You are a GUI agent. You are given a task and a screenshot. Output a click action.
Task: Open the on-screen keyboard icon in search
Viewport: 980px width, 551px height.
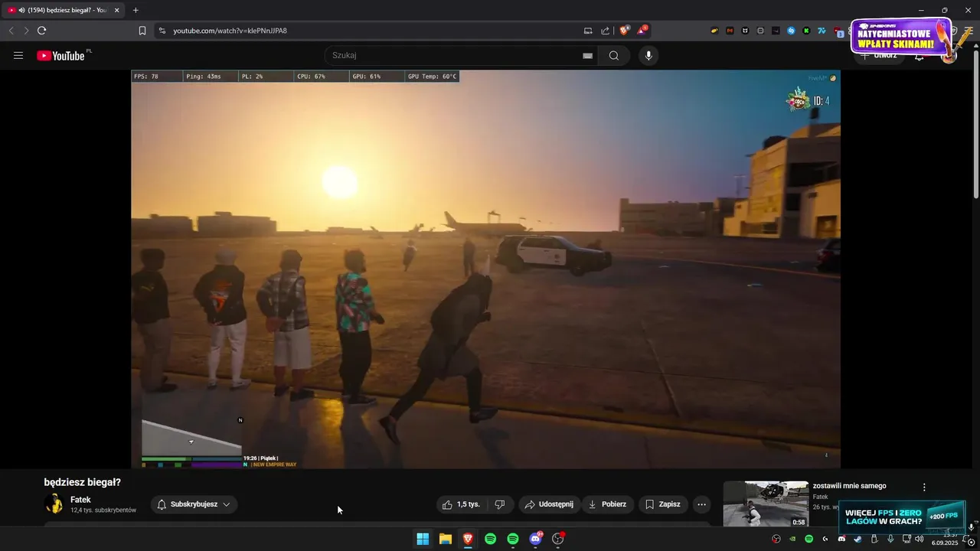[x=587, y=55]
